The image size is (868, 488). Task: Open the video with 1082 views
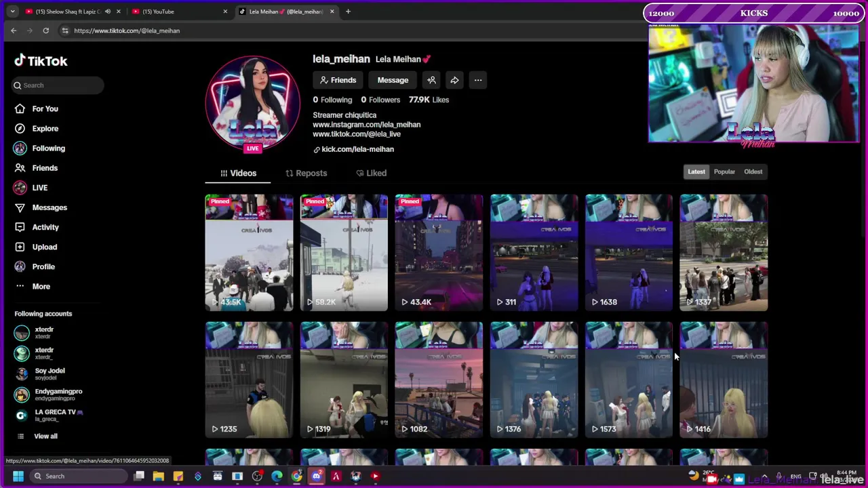pyautogui.click(x=439, y=380)
